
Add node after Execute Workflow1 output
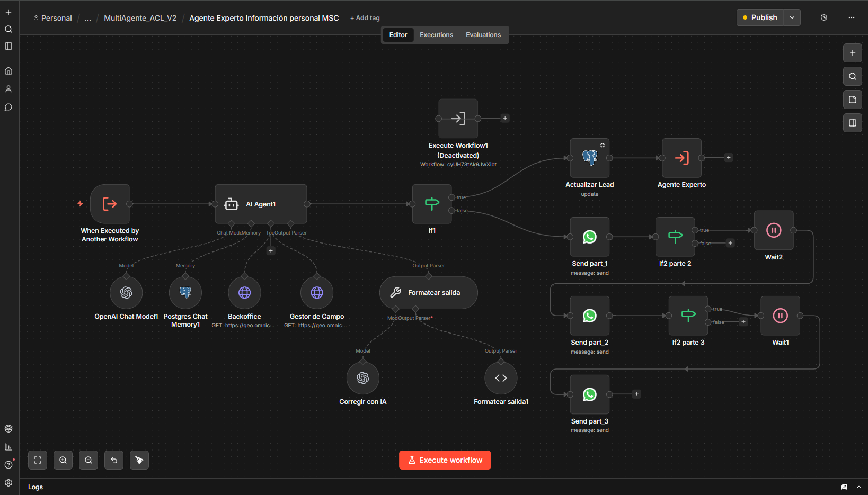(x=505, y=119)
